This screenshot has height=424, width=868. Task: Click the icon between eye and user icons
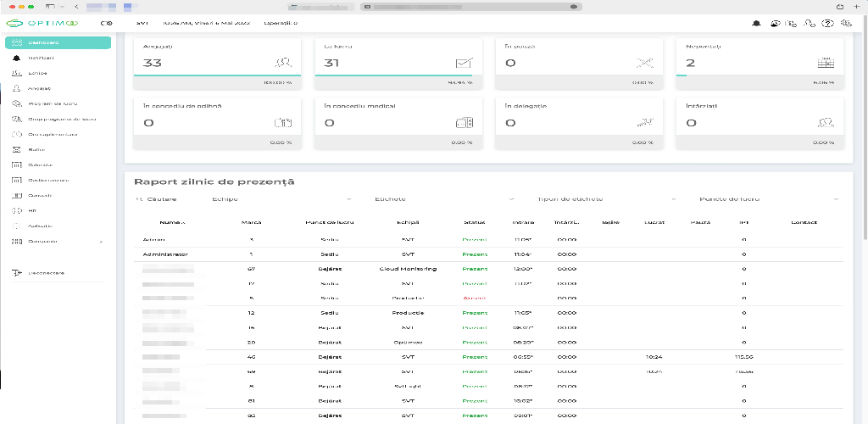pyautogui.click(x=793, y=23)
